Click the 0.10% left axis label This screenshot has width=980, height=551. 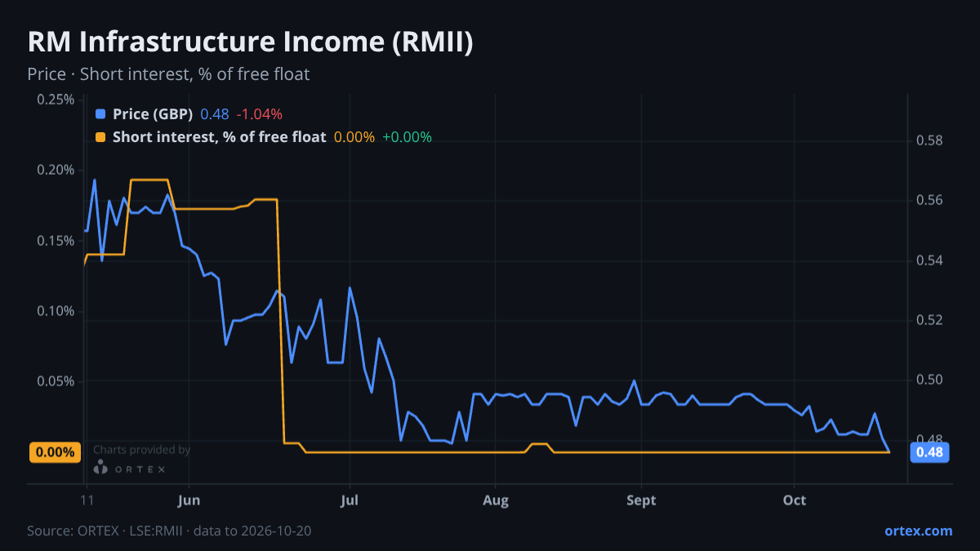click(x=56, y=311)
